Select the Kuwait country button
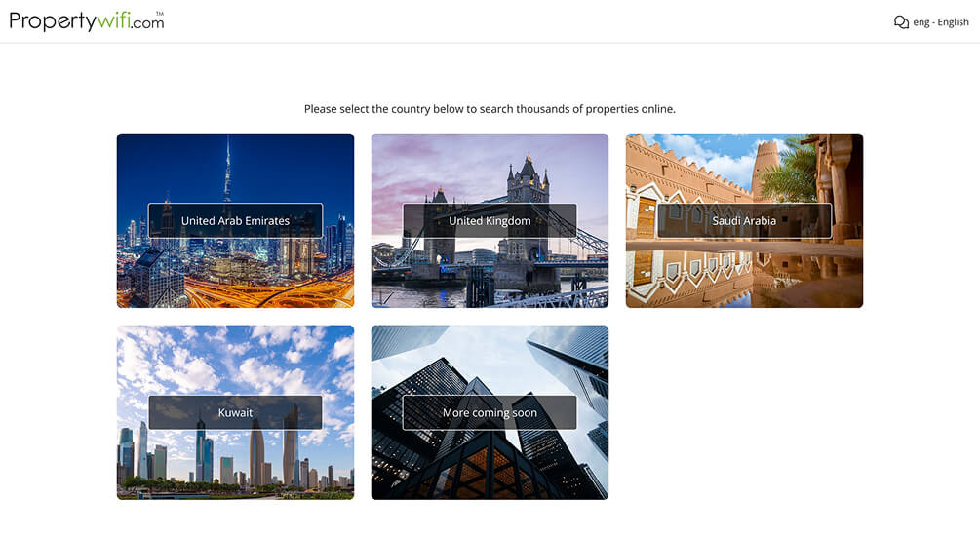The width and height of the screenshot is (980, 538). tap(235, 412)
